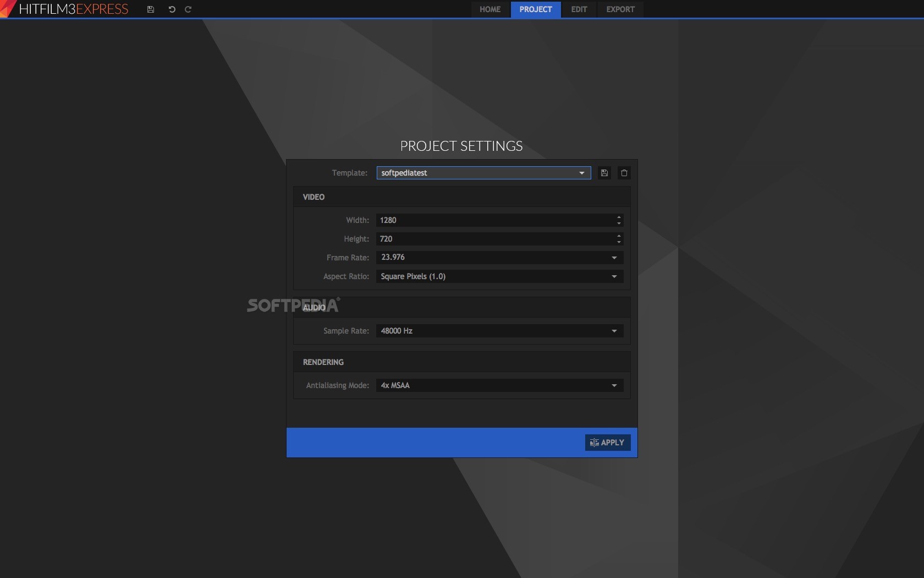Save the current settings as a template
Image resolution: width=924 pixels, height=578 pixels.
[x=604, y=173]
